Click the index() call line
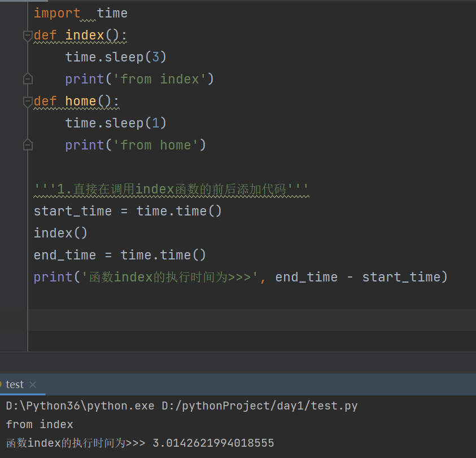Image resolution: width=476 pixels, height=458 pixels. coord(60,233)
